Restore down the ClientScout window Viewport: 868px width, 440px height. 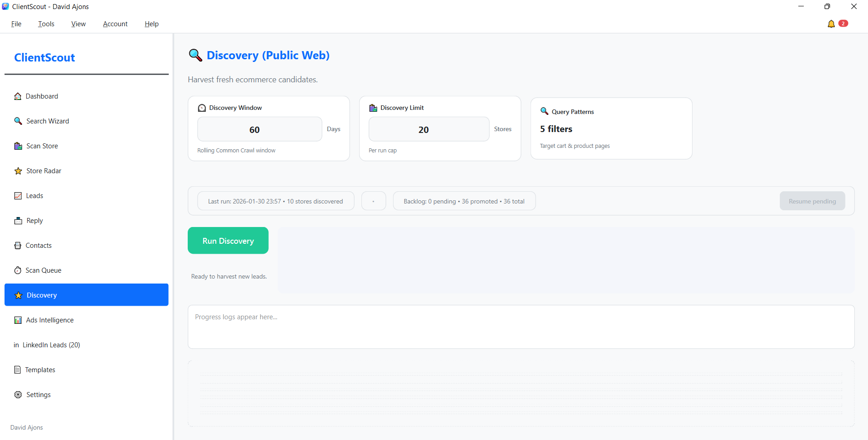(x=827, y=6)
